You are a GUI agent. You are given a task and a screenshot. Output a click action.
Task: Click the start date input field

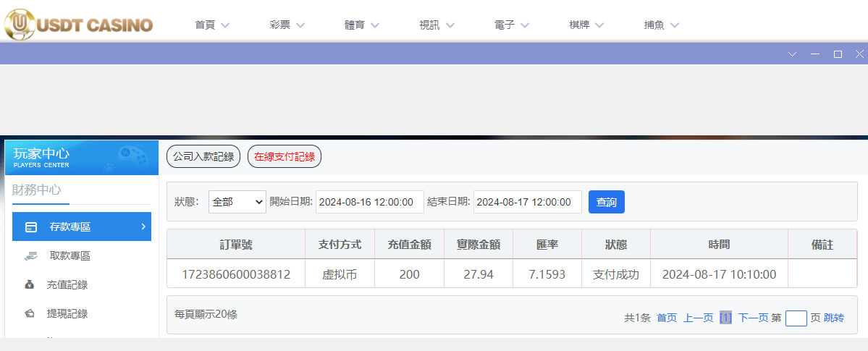369,202
